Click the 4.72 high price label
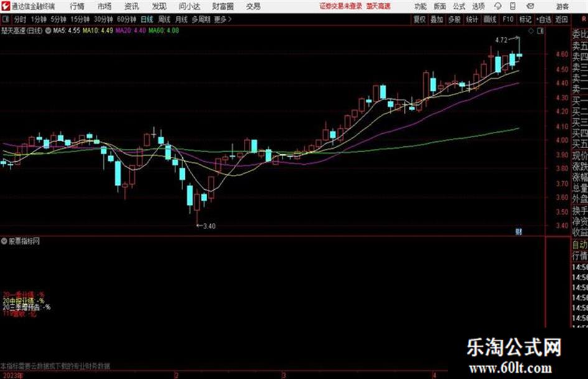Screen dimensions: 588x379 (x=502, y=40)
